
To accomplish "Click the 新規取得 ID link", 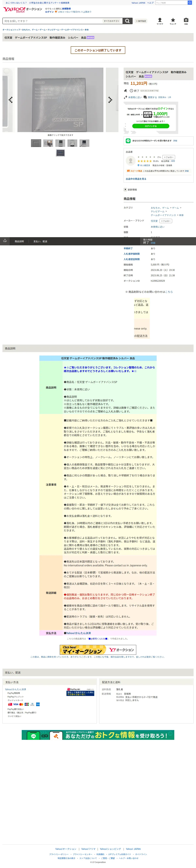I will point(66,9).
